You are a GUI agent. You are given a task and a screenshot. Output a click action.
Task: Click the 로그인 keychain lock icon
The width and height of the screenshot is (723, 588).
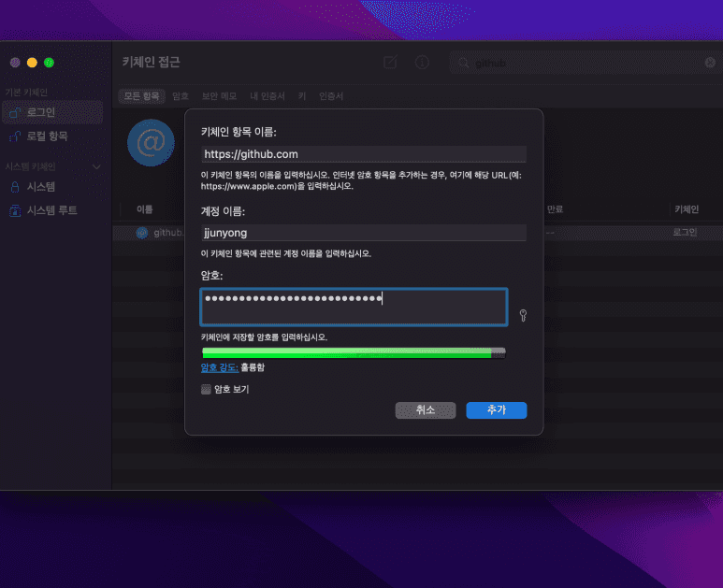click(x=15, y=113)
